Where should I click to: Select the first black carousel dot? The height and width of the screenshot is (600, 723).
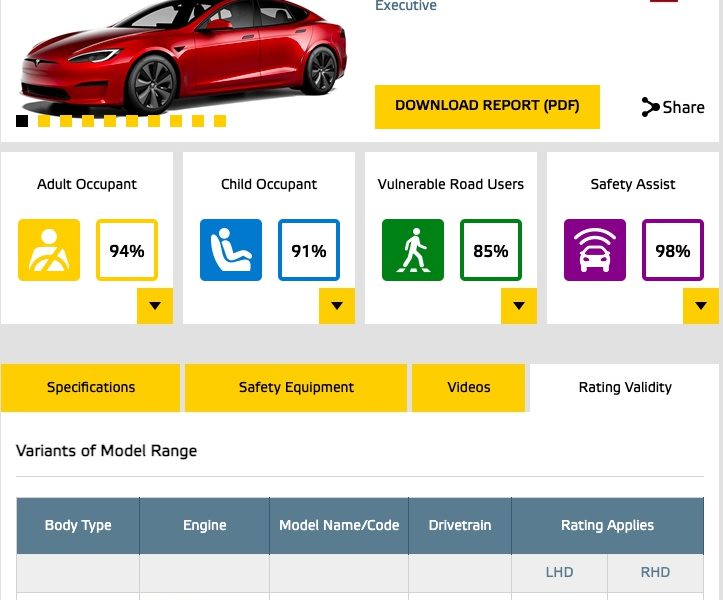click(x=22, y=121)
